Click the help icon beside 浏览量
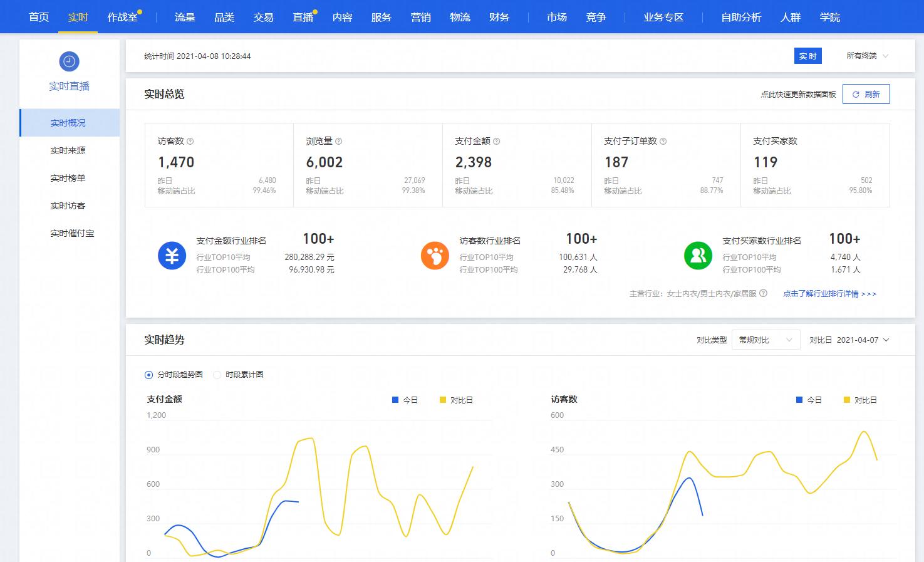The image size is (924, 562). [339, 142]
